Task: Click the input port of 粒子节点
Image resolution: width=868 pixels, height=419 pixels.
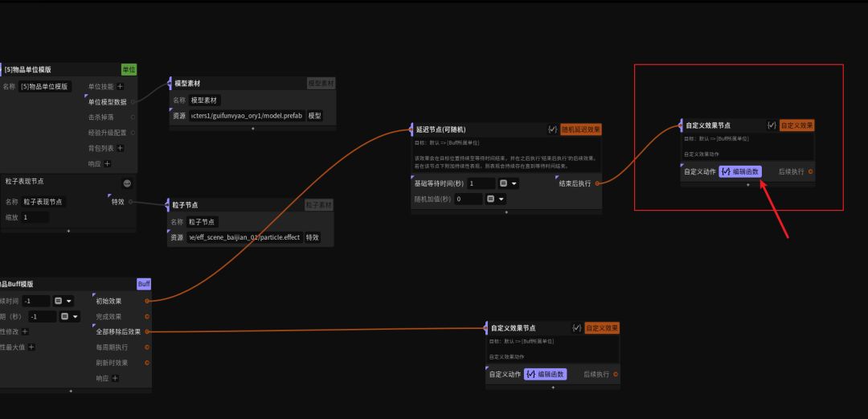Action: (x=167, y=205)
